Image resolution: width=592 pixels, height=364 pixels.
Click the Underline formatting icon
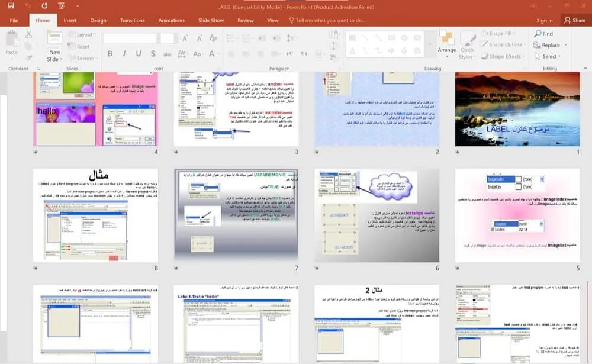click(x=139, y=54)
